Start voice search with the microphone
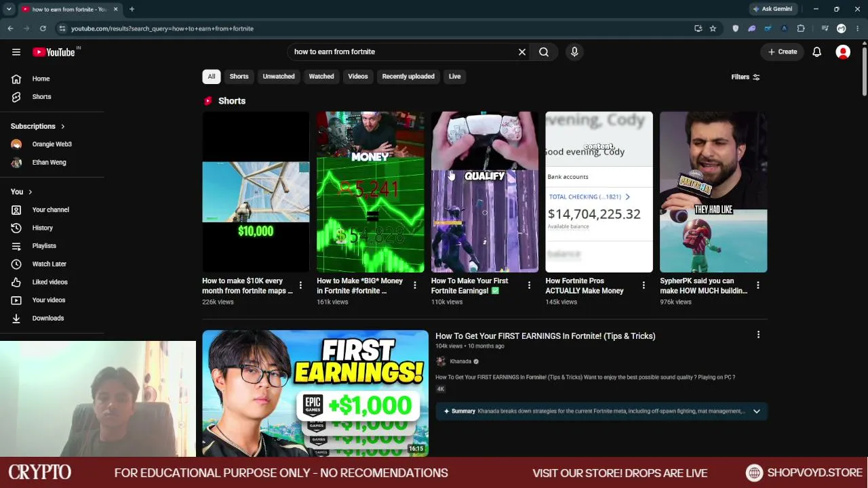Screen dimensions: 868x488 coord(574,52)
